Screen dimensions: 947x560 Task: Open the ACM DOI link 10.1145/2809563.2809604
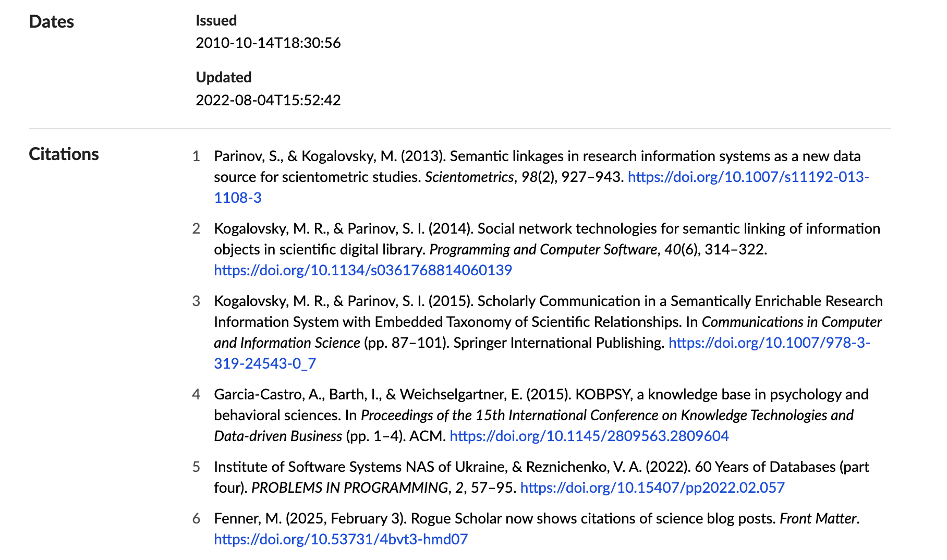tap(589, 436)
